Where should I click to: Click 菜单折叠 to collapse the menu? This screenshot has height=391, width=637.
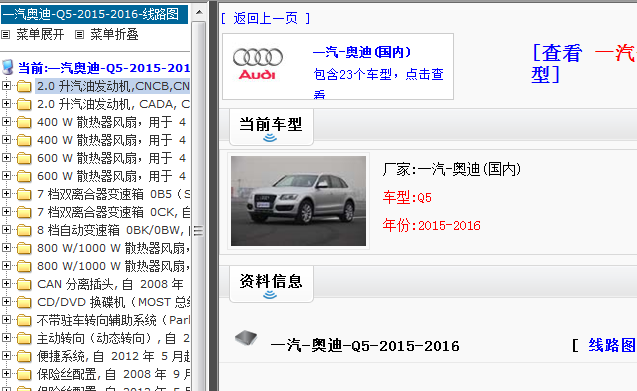click(114, 35)
